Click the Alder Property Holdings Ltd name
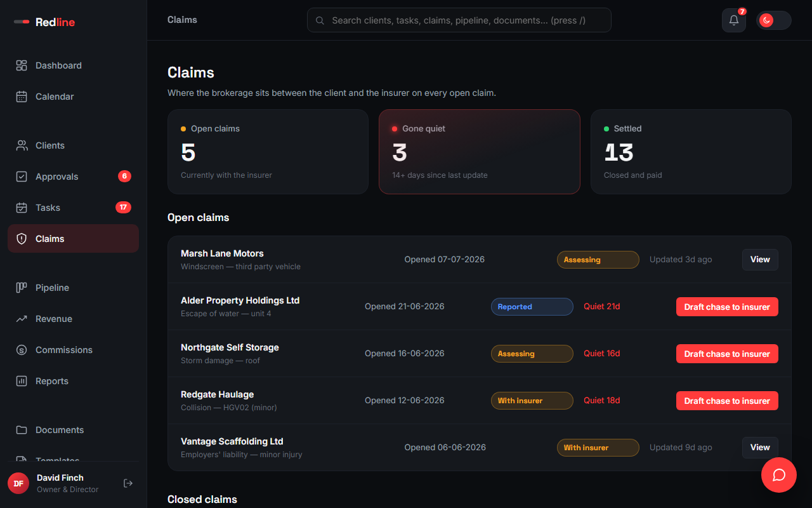The height and width of the screenshot is (508, 812). coord(240,300)
